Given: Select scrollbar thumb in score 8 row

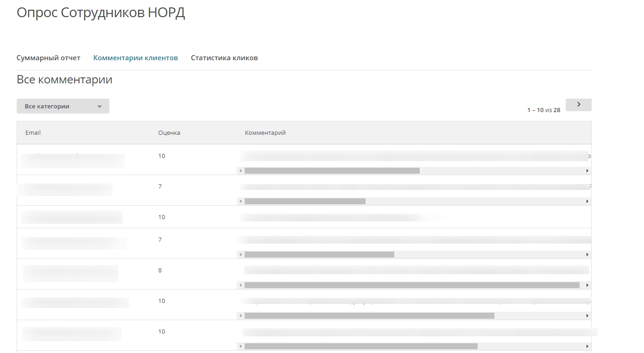Looking at the screenshot, I should pyautogui.click(x=412, y=285).
